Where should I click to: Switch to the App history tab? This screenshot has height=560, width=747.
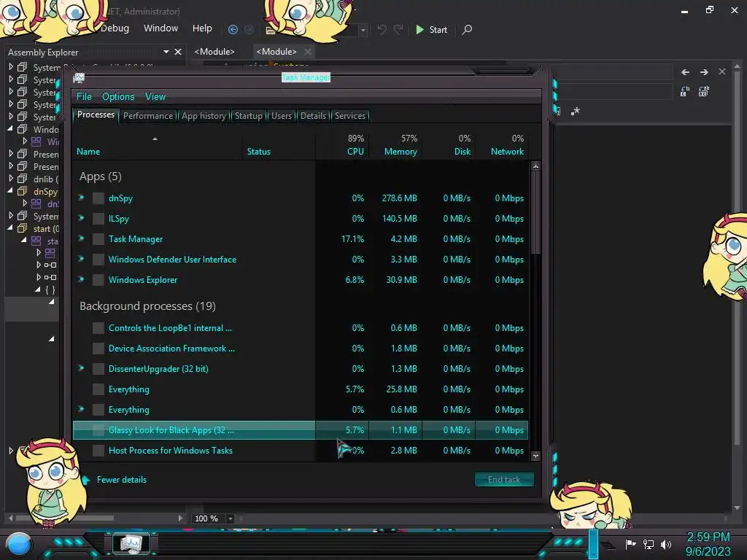click(204, 116)
